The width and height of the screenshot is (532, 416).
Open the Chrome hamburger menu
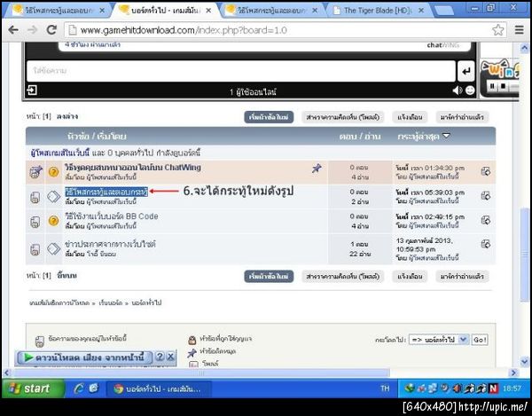coord(519,30)
